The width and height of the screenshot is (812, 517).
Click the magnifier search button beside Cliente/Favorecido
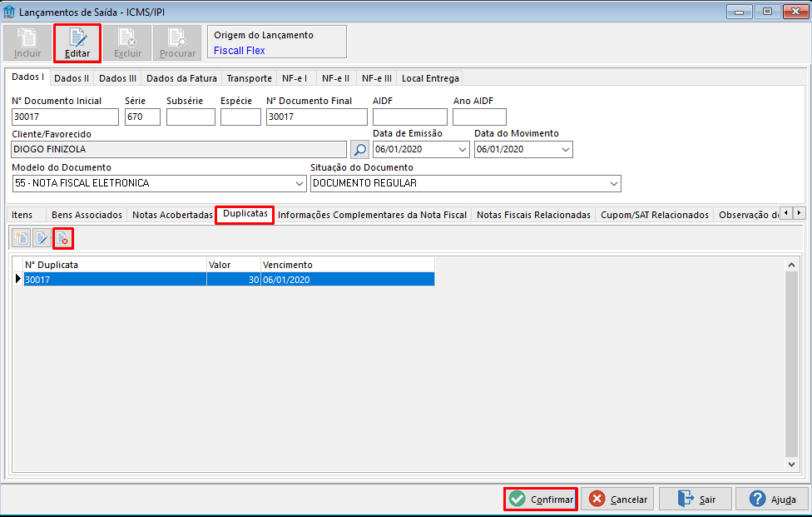point(359,150)
